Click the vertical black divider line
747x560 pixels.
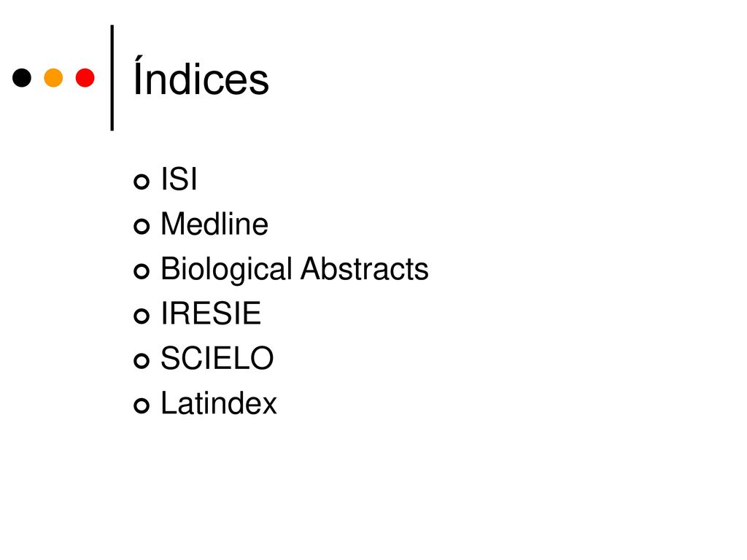(112, 77)
